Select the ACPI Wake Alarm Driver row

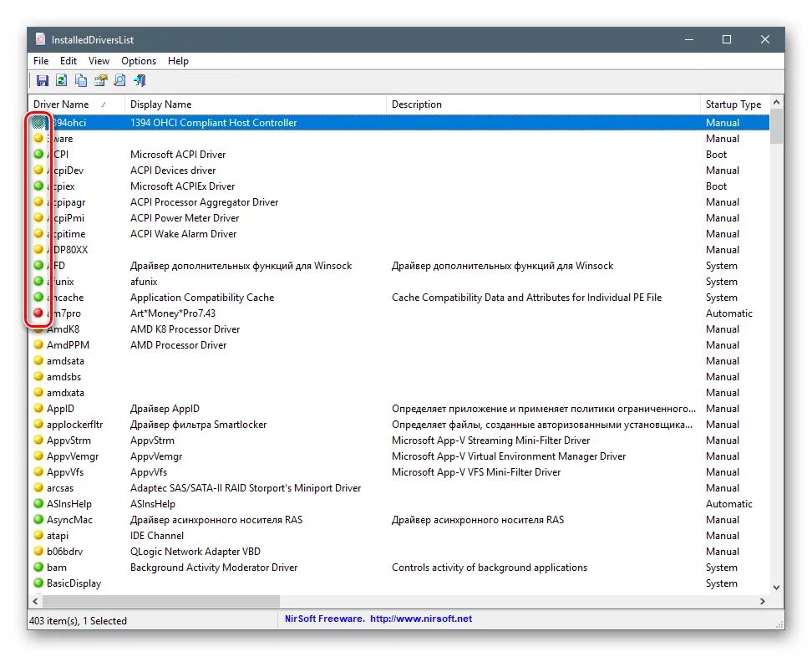(398, 234)
